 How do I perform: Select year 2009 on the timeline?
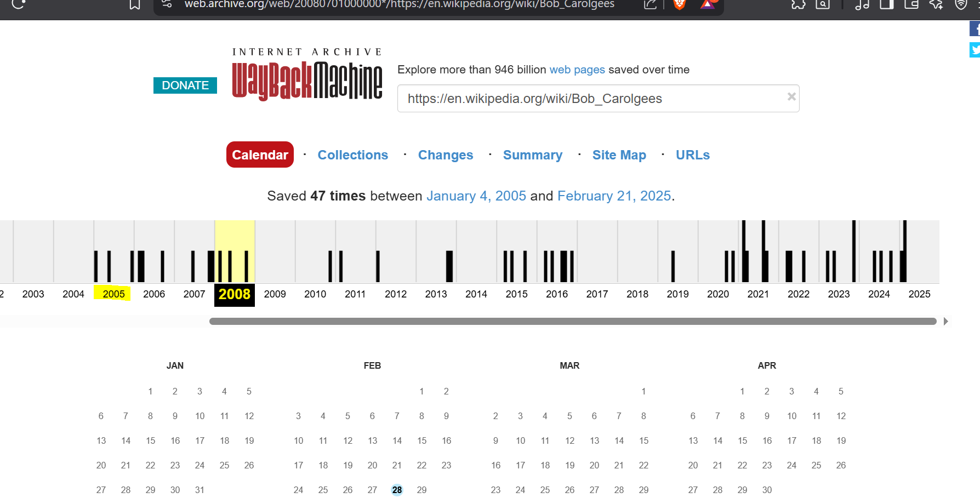pyautogui.click(x=275, y=294)
